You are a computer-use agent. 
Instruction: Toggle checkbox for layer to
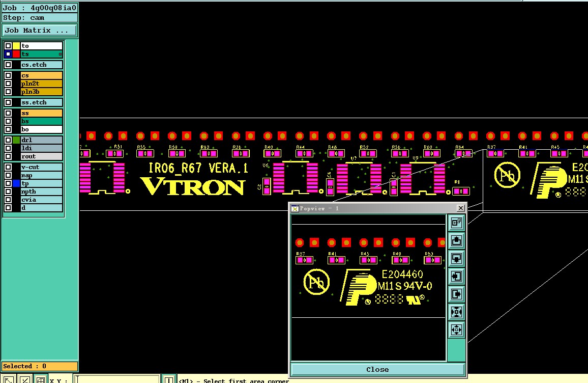coord(8,46)
